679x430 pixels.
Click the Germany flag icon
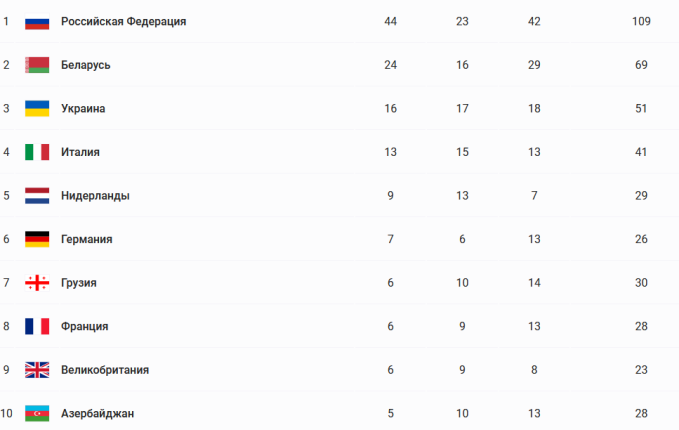[x=37, y=239]
